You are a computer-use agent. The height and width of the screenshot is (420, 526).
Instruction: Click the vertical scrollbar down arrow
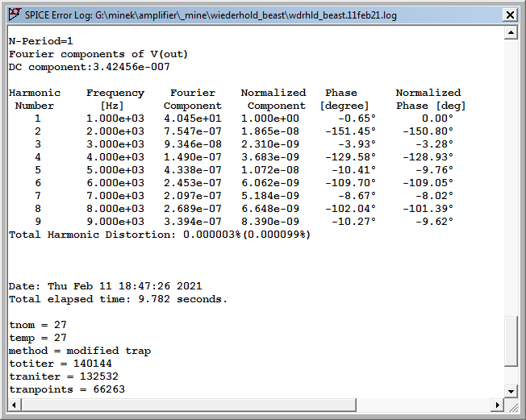511,391
